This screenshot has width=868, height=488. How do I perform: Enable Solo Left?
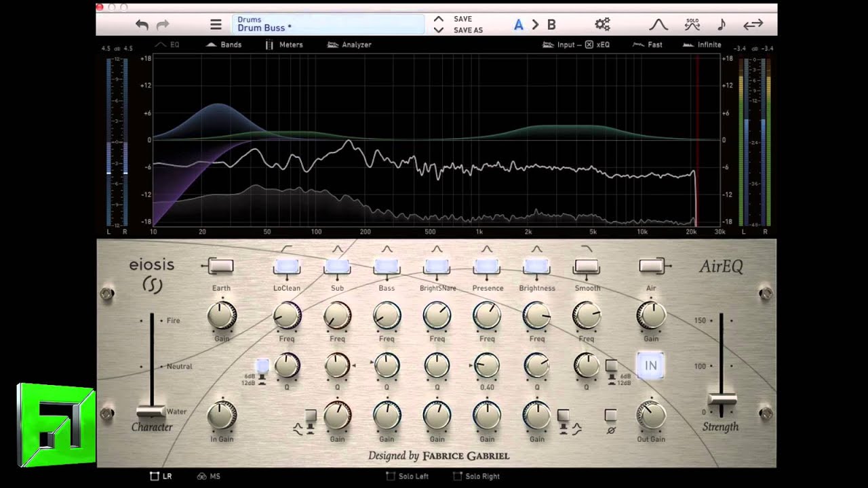tap(408, 476)
